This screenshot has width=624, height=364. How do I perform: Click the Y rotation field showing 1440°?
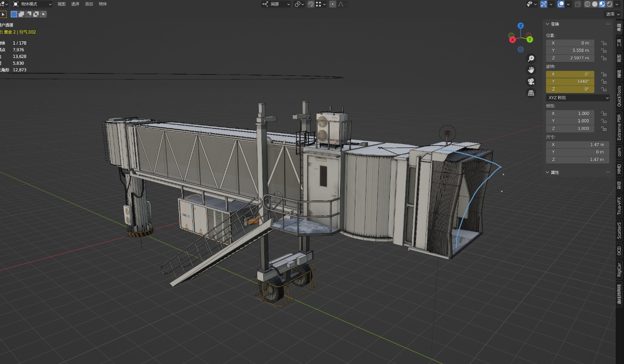point(570,81)
